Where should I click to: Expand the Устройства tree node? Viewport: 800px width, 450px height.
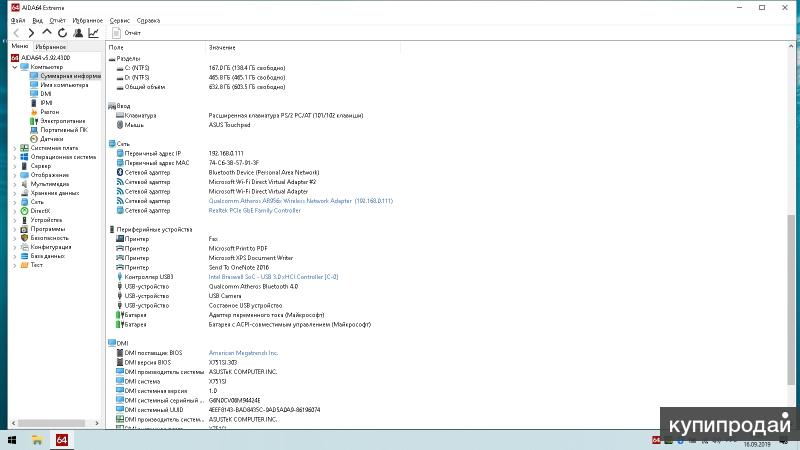tap(15, 220)
